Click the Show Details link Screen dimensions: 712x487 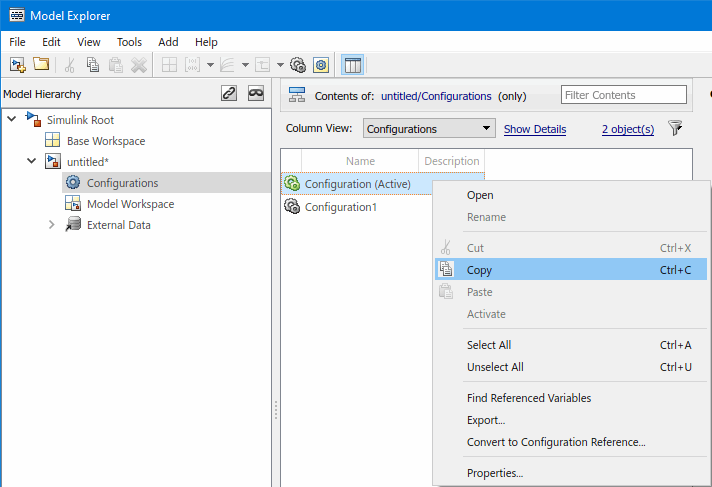coord(534,129)
